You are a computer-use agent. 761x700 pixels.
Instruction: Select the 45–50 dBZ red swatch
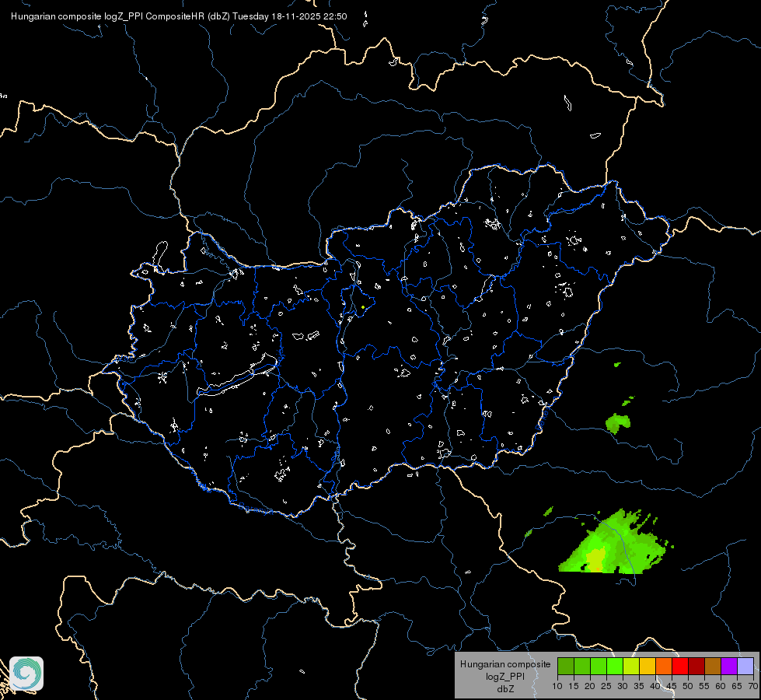pyautogui.click(x=680, y=666)
